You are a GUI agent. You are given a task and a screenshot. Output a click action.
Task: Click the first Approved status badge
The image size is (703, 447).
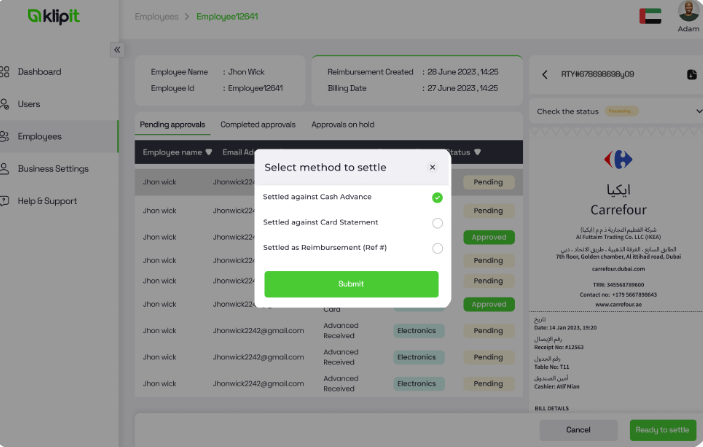(x=489, y=237)
